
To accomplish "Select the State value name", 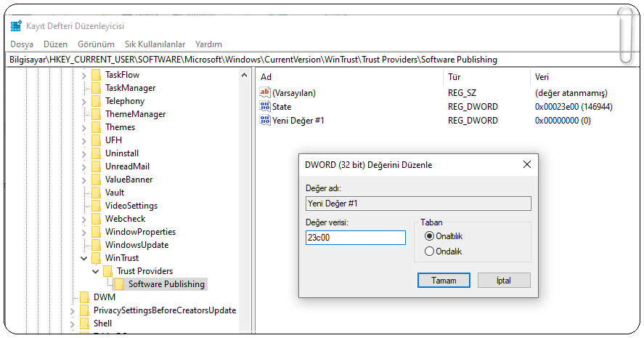I will [x=282, y=107].
